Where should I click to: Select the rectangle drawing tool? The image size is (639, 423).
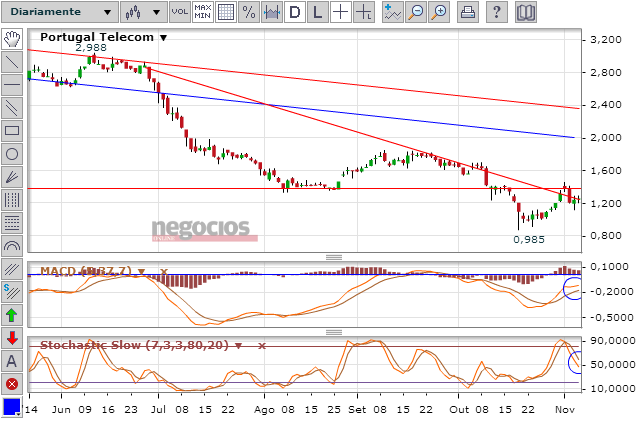[12, 131]
